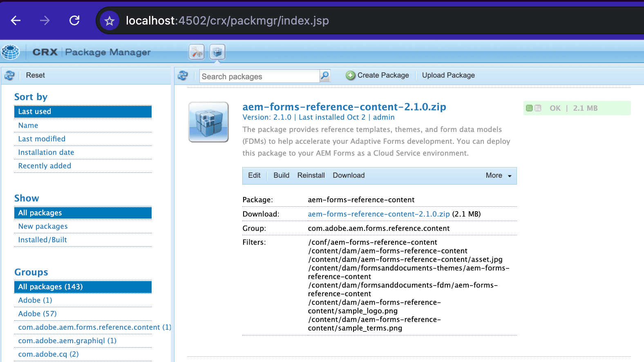Show All packages filter
This screenshot has width=644, height=362.
coord(83,213)
